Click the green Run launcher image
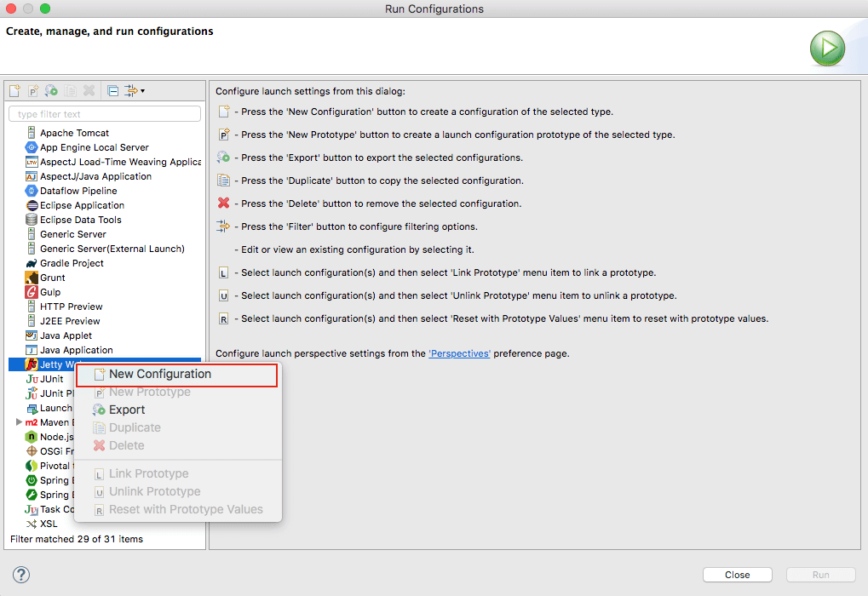Image resolution: width=868 pixels, height=596 pixels. 826,49
